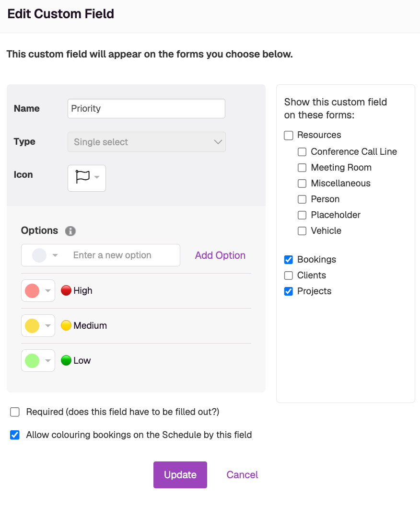The height and width of the screenshot is (506, 420).
Task: Click the pink colour swatch beside High
Action: coord(32,291)
